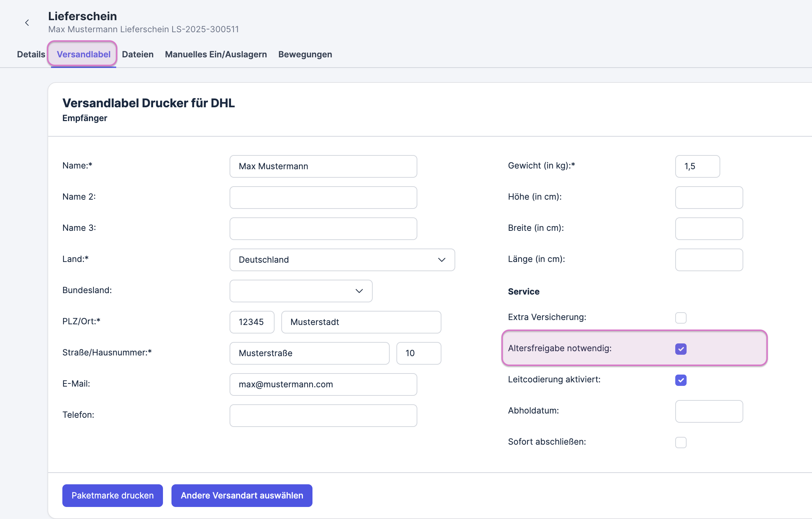
Task: Click the Telefon input field
Action: [323, 415]
